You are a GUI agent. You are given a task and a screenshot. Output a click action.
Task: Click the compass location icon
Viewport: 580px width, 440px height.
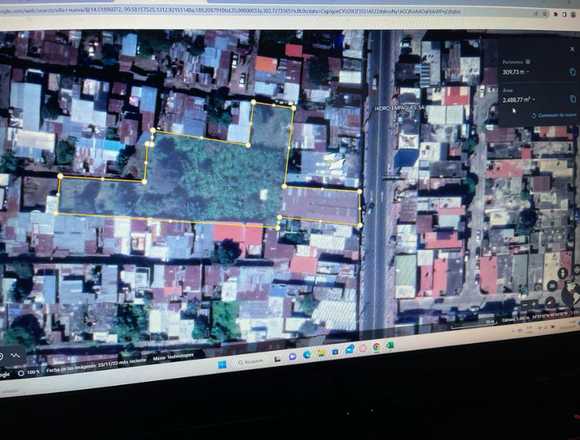550,302
